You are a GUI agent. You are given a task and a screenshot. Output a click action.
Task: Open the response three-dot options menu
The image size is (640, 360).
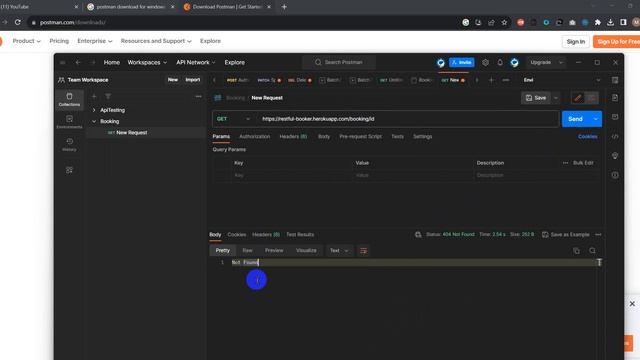pos(598,235)
